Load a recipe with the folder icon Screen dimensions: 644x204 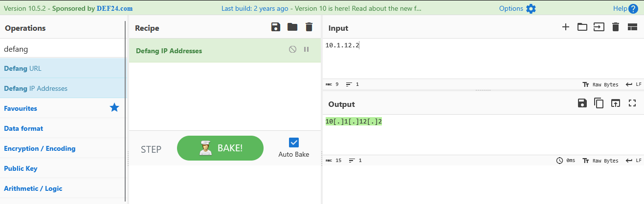click(x=292, y=27)
